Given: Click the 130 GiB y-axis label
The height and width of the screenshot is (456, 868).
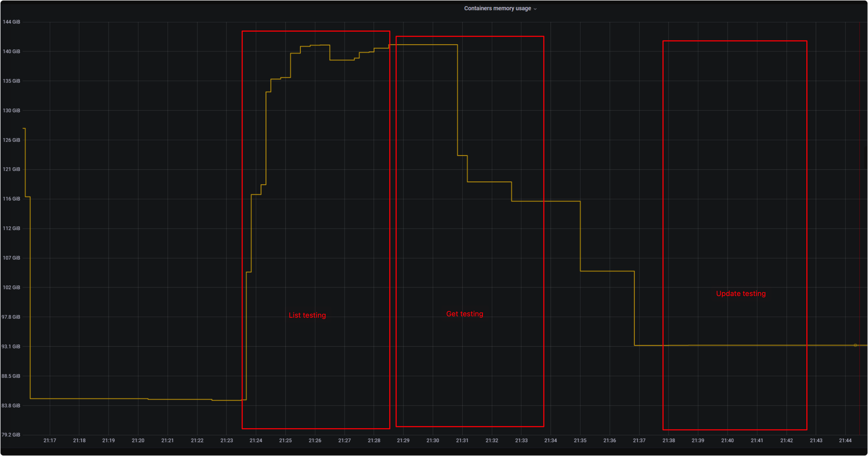Looking at the screenshot, I should point(11,111).
